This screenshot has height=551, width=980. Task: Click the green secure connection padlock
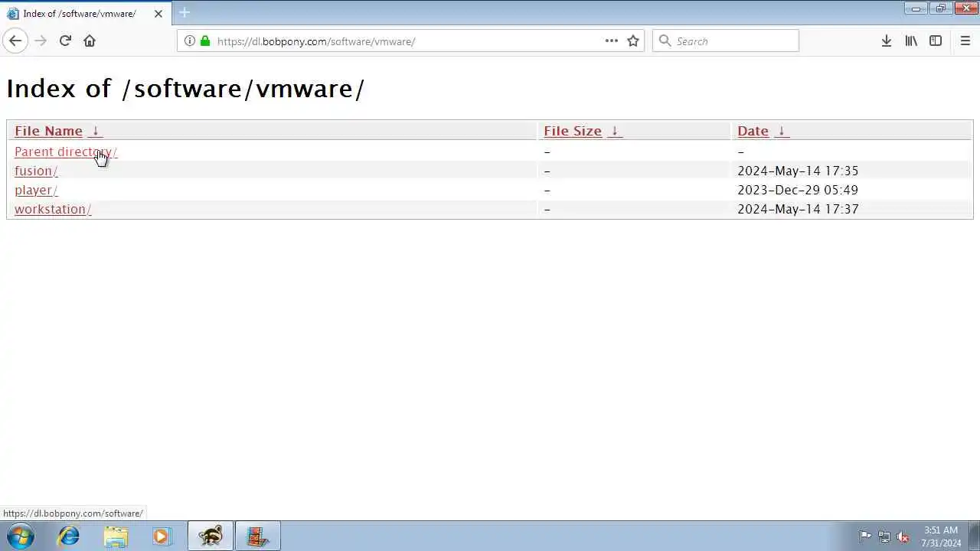pyautogui.click(x=205, y=41)
